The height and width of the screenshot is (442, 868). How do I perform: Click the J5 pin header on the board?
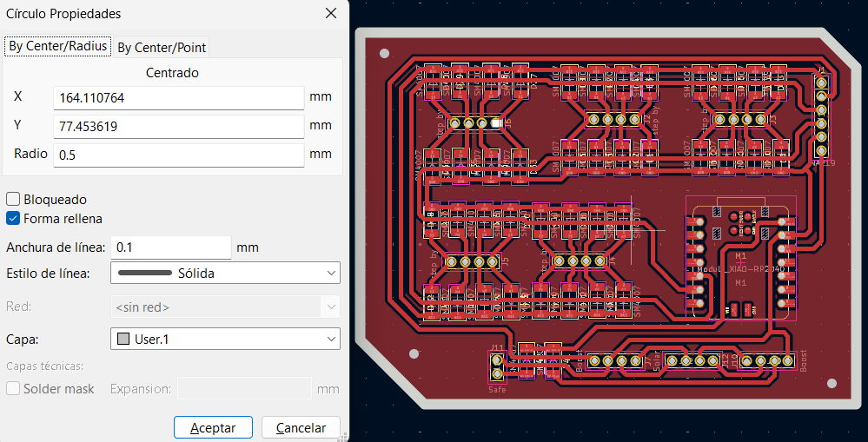tap(472, 261)
